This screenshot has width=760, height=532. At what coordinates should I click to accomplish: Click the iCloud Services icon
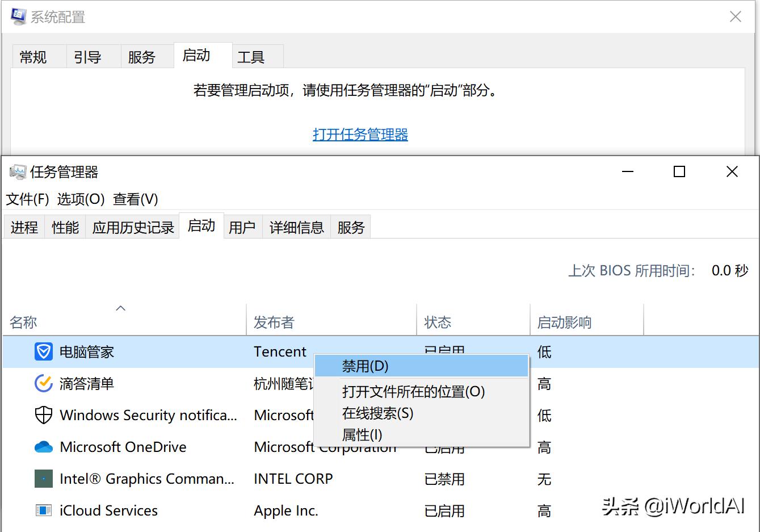[44, 510]
